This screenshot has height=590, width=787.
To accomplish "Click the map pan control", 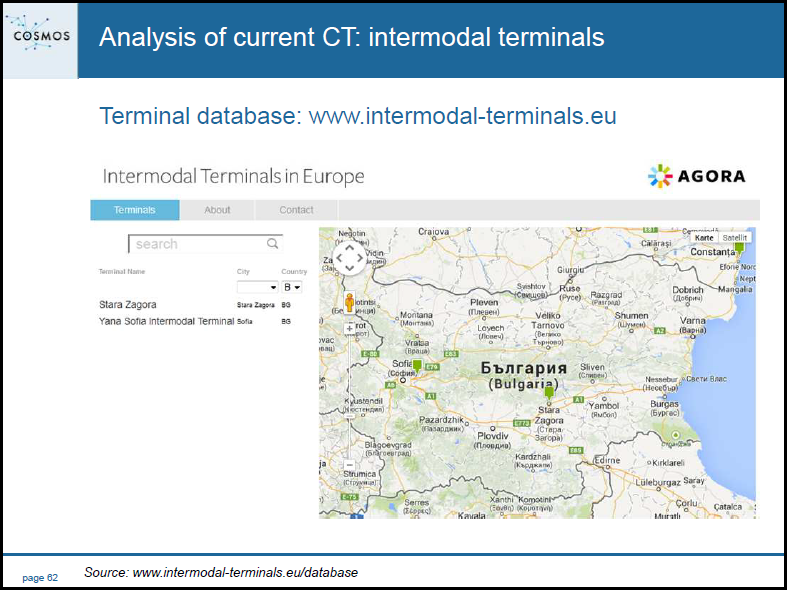I will click(350, 258).
